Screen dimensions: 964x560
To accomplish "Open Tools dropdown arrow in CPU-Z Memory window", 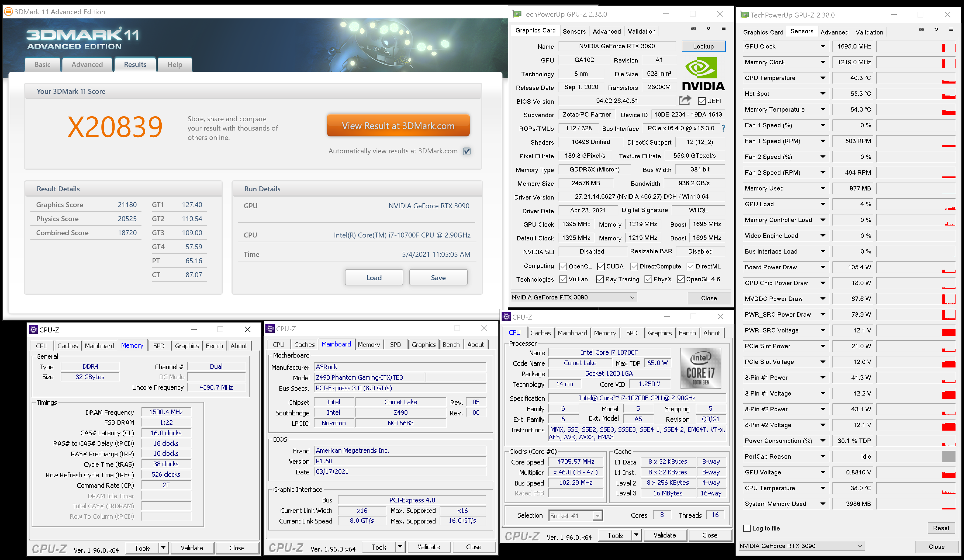I will click(163, 548).
